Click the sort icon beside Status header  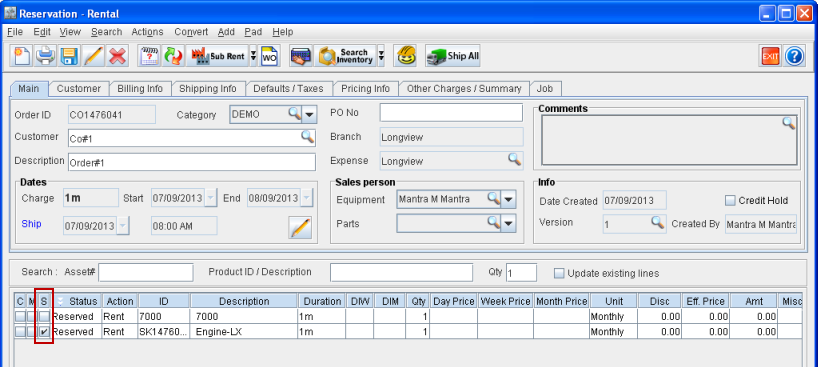[61, 301]
